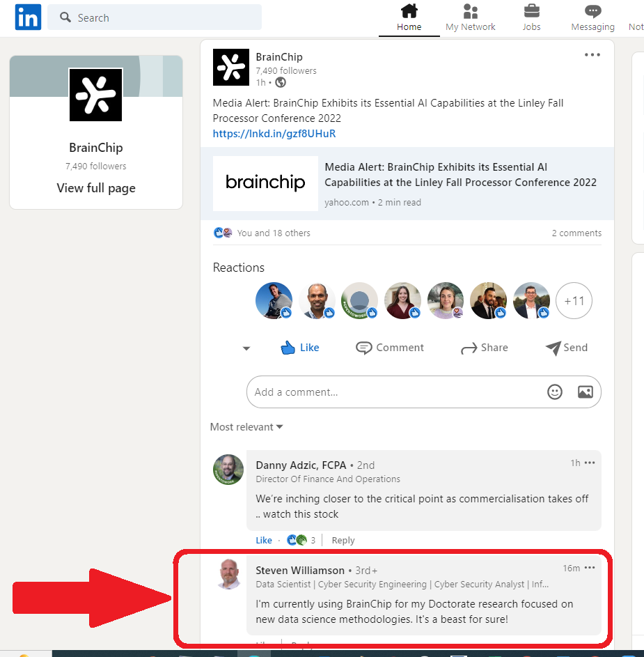644x657 pixels.
Task: Click Steven Williamson's profile photo
Action: pyautogui.click(x=228, y=574)
